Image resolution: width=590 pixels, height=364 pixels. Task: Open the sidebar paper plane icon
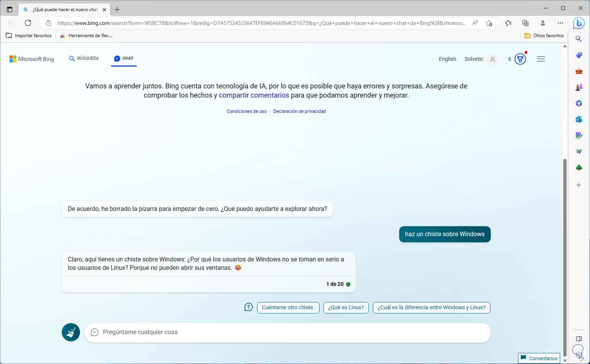[579, 152]
